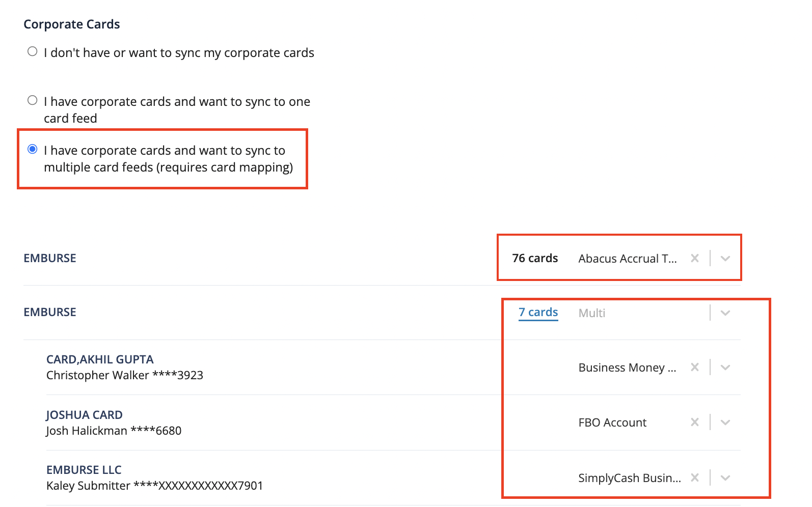The width and height of the screenshot is (812, 507).
Task: Click the 76 cards label
Action: (x=534, y=258)
